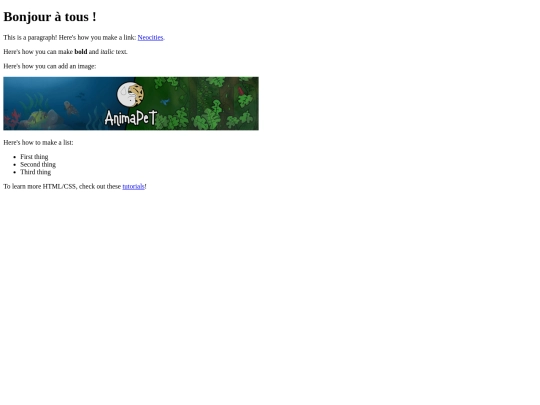Click "To learn more HTML/CSS" text
The width and height of the screenshot is (540, 405).
pos(40,186)
